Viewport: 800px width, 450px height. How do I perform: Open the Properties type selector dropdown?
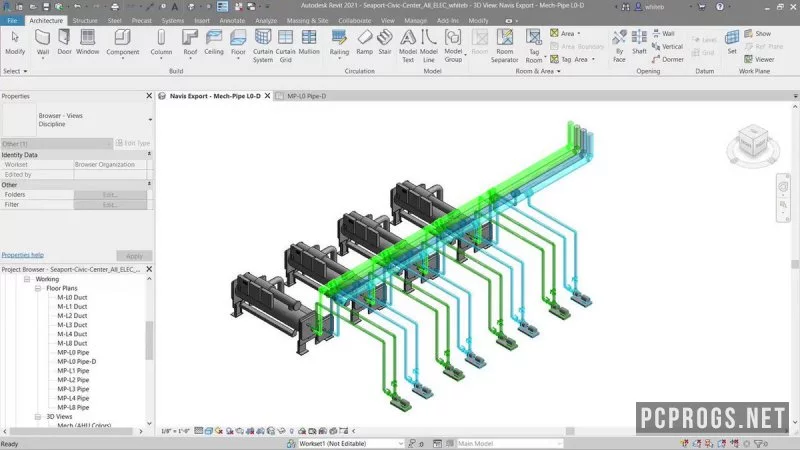pyautogui.click(x=150, y=120)
